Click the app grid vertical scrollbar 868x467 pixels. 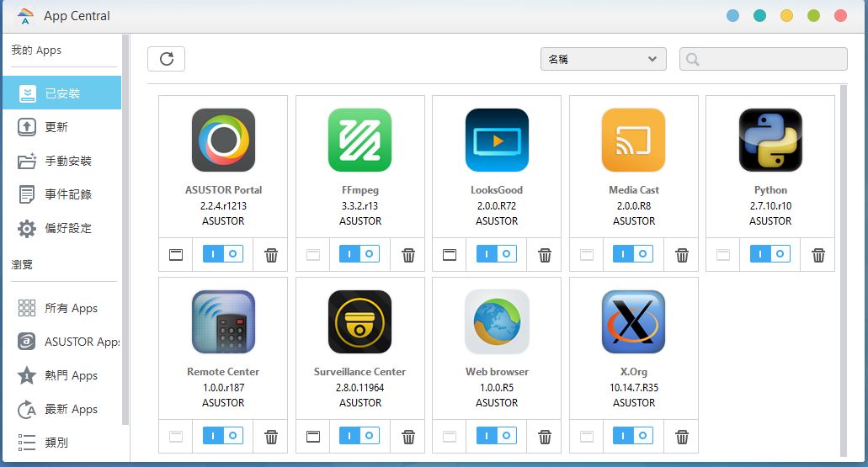tap(844, 271)
